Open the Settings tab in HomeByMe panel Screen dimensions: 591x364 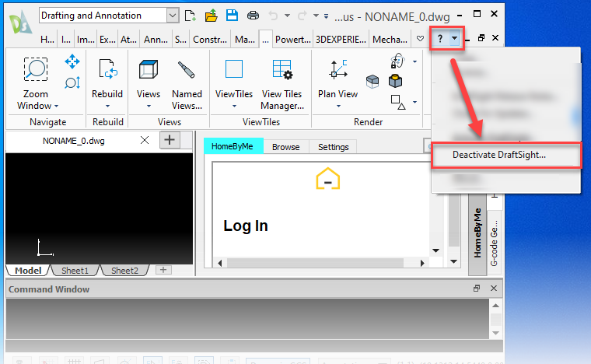pos(333,147)
